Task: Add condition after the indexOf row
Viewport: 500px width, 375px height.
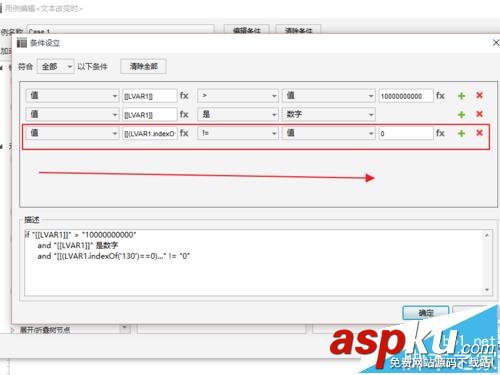Action: tap(461, 133)
